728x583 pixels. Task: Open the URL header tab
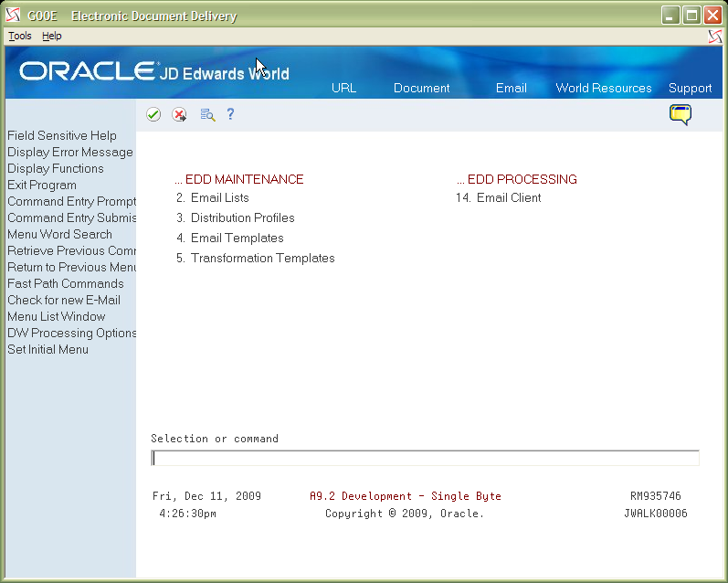point(343,89)
